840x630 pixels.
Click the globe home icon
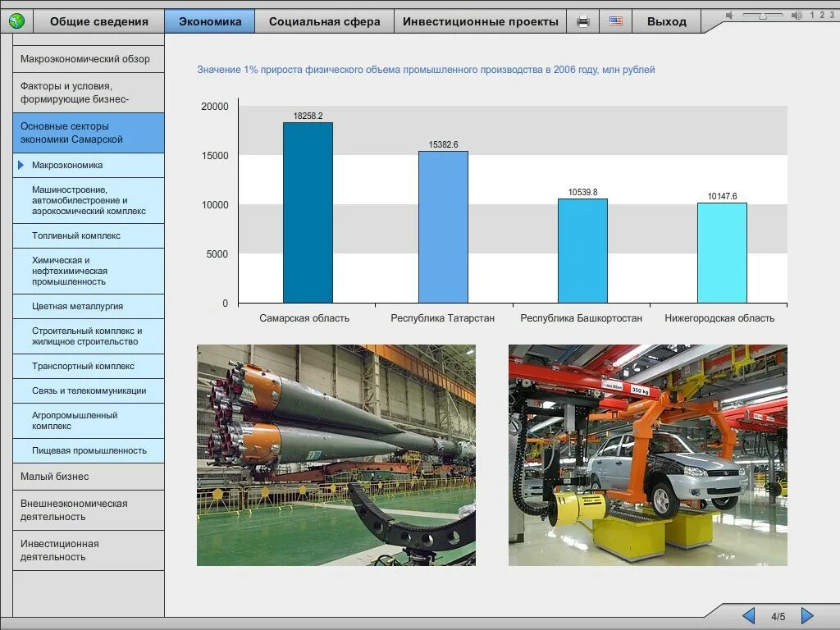click(x=16, y=21)
